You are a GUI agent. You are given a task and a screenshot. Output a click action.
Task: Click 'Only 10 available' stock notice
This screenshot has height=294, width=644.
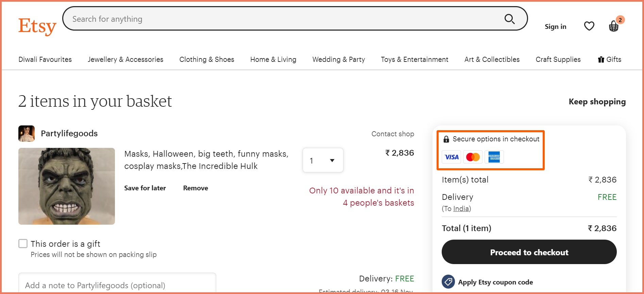tap(361, 197)
